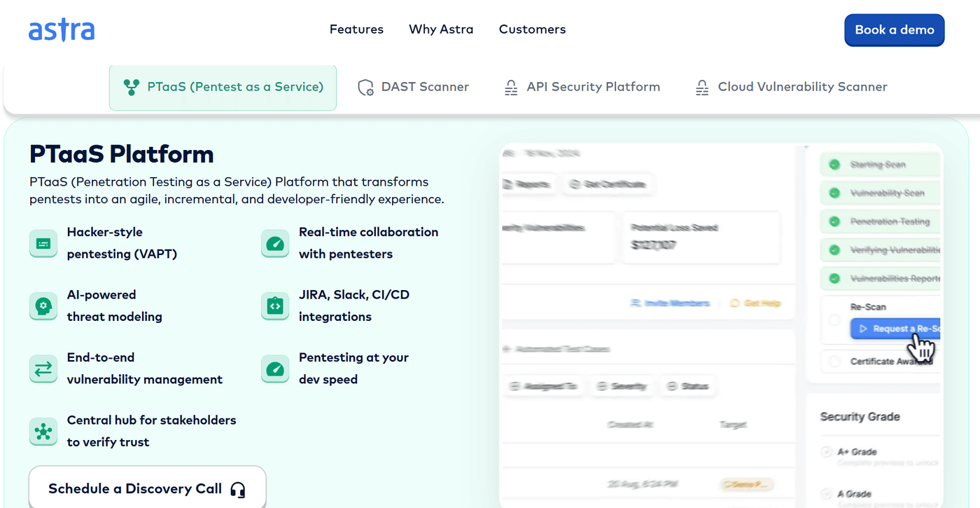Screen dimensions: 980x508
Task: Click the End-to-end vulnerability management arrows icon
Action: [x=43, y=369]
